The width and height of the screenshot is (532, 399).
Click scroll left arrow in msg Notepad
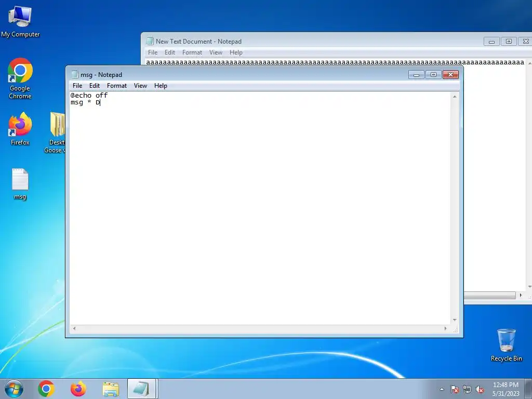tap(74, 328)
